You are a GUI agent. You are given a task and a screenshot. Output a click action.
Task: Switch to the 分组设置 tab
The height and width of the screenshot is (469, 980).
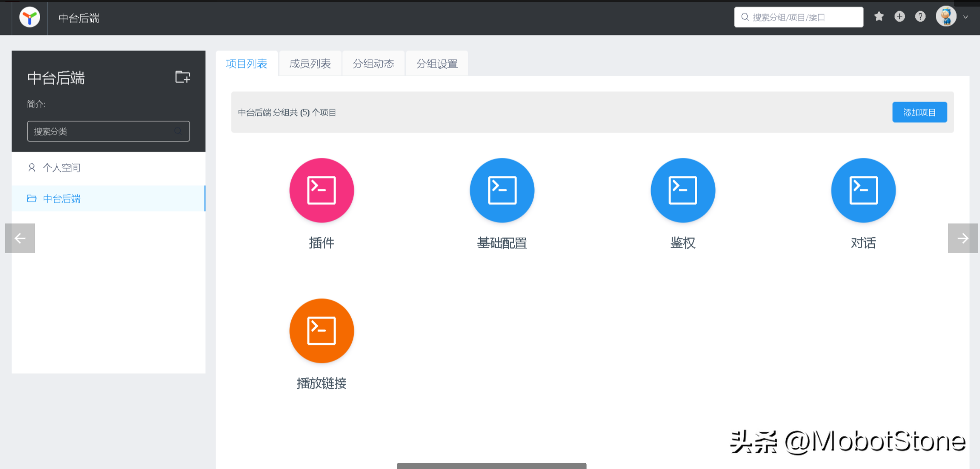[x=437, y=63]
